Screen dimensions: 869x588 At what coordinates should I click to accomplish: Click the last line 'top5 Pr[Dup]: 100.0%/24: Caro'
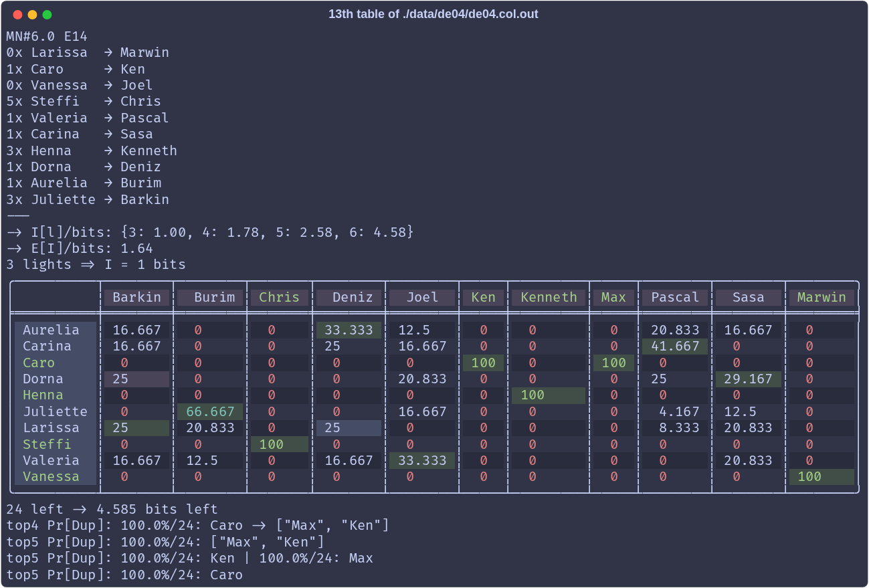(x=124, y=575)
